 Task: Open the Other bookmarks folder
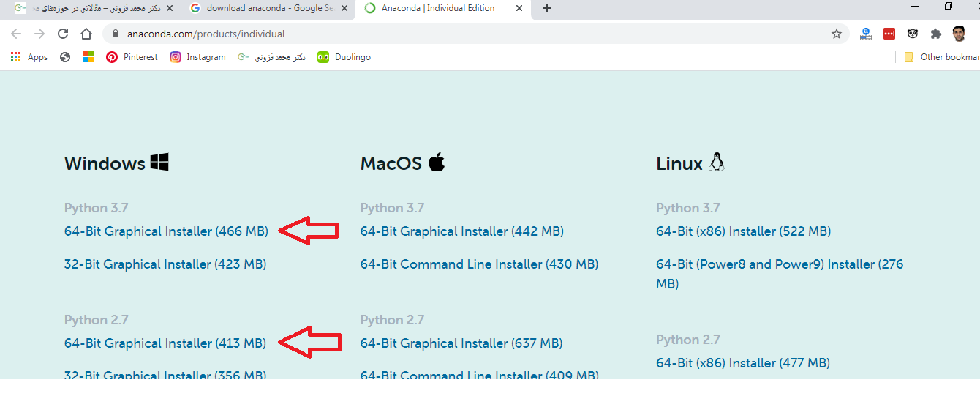click(x=941, y=57)
